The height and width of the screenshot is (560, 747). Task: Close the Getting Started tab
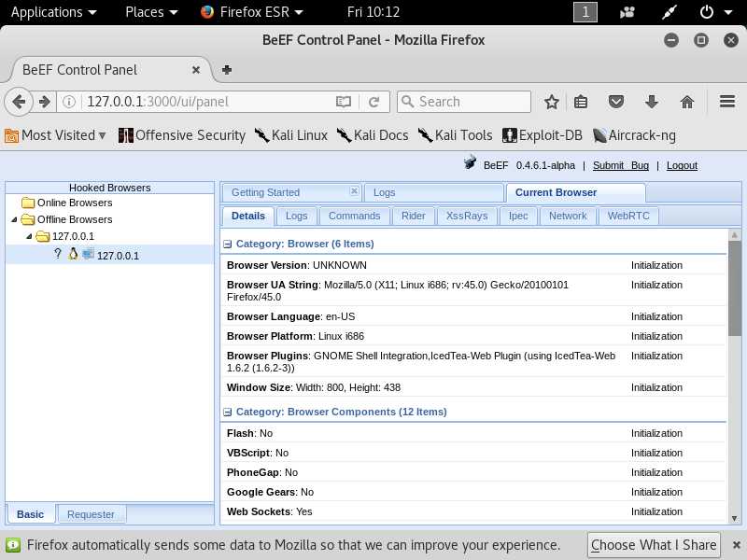[x=354, y=191]
